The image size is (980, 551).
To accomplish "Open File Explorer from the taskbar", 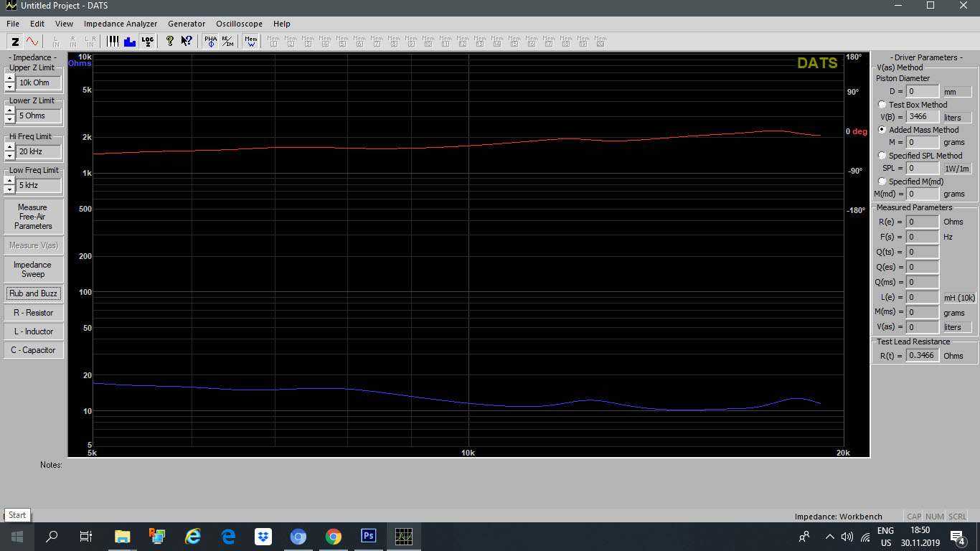I will [123, 536].
